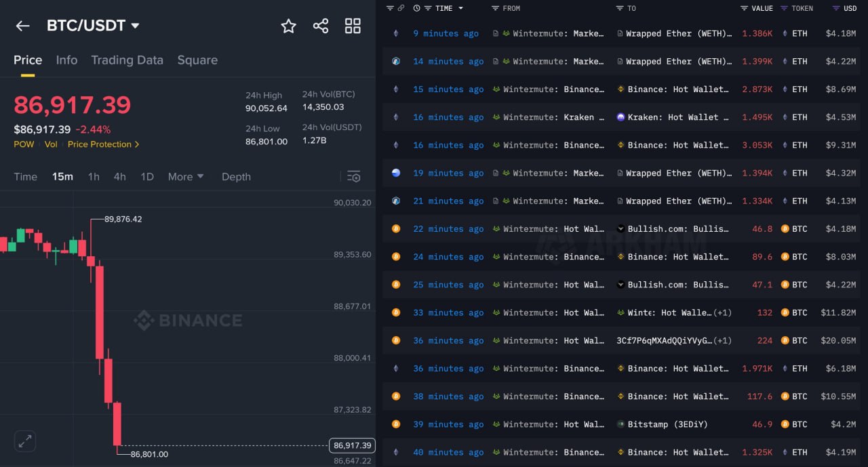Open the '33 minutes ago' transaction link
The width and height of the screenshot is (868, 467).
click(448, 312)
